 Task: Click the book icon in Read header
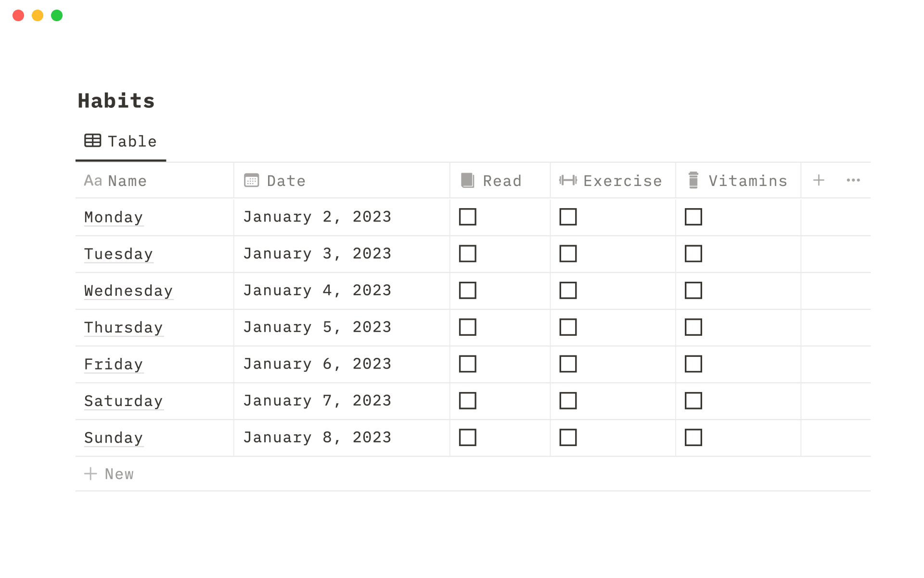click(x=467, y=181)
